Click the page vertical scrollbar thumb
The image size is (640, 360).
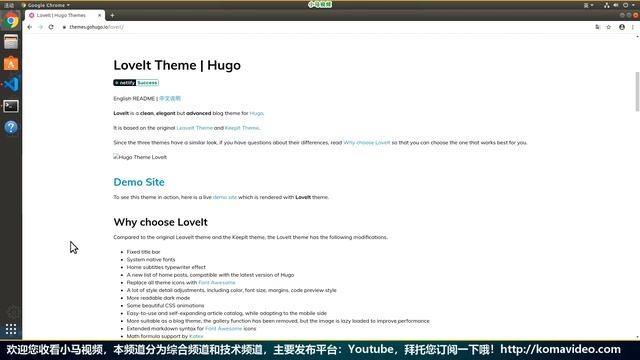[x=637, y=91]
